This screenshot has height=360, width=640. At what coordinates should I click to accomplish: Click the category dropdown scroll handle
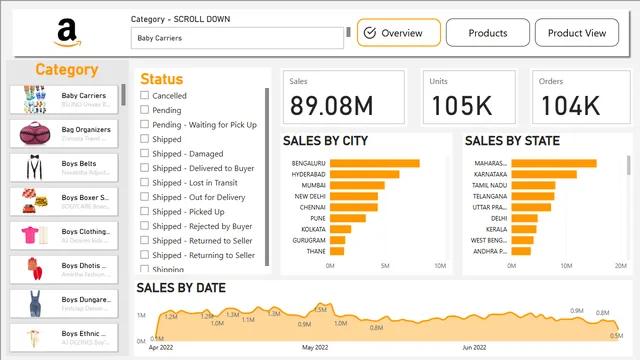pos(348,32)
